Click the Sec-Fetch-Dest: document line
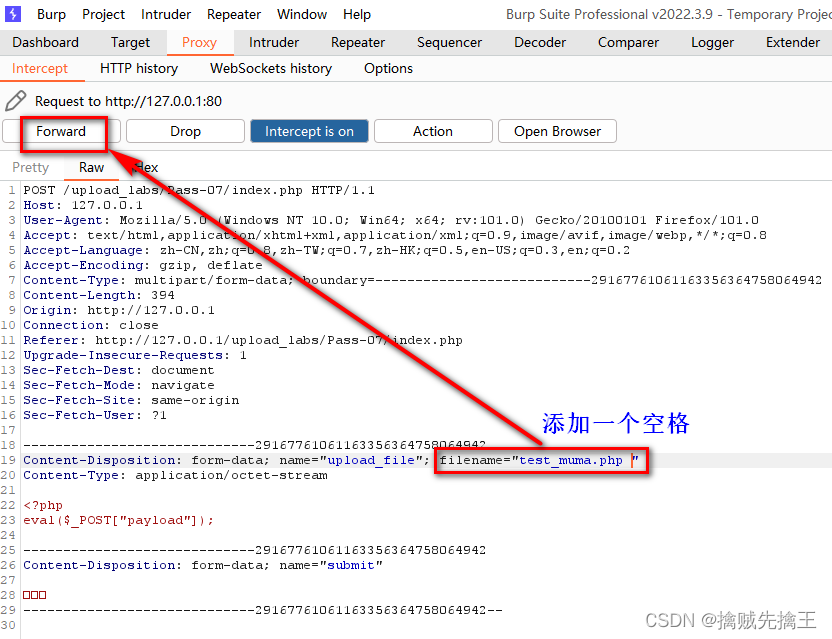 tap(119, 370)
